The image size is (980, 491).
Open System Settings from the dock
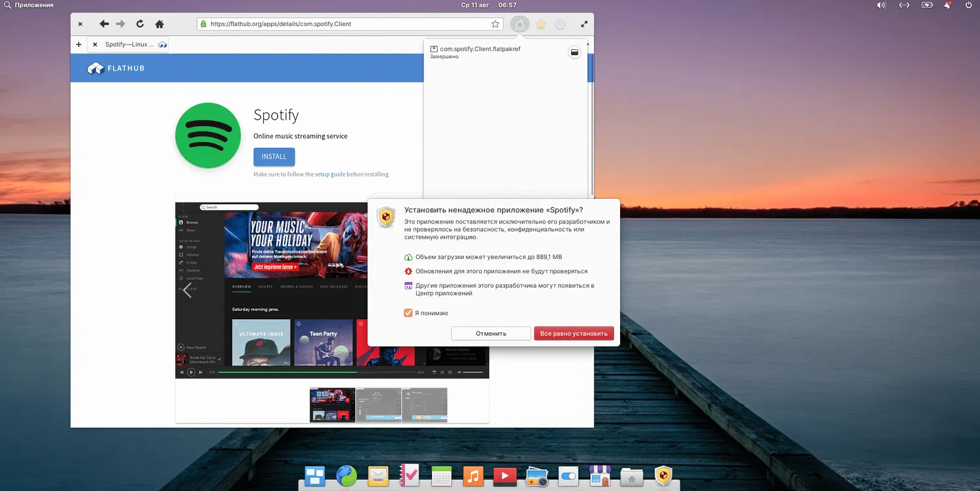(x=568, y=476)
